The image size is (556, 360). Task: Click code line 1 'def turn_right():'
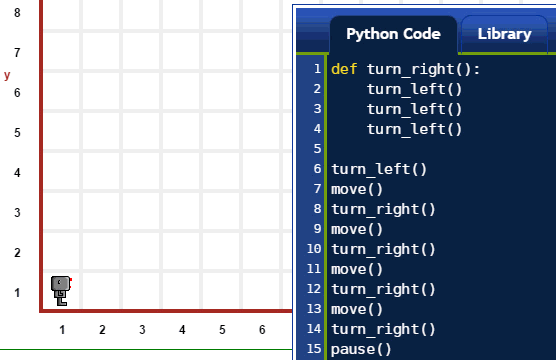point(405,69)
